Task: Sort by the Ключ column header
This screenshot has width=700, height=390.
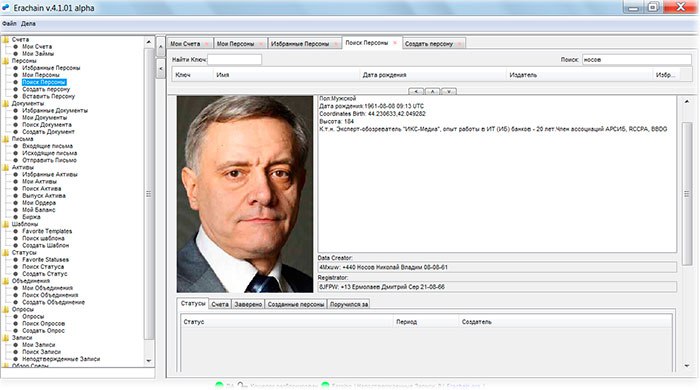Action: click(192, 75)
